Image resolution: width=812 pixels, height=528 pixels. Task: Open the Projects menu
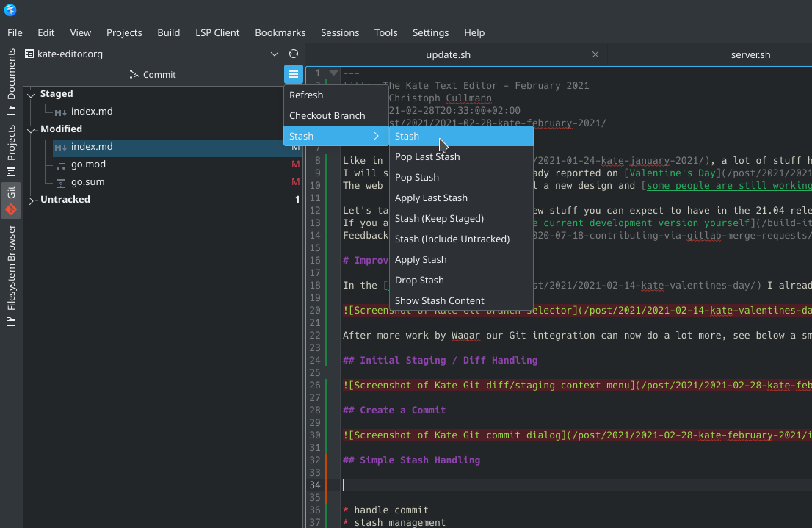[x=124, y=32]
